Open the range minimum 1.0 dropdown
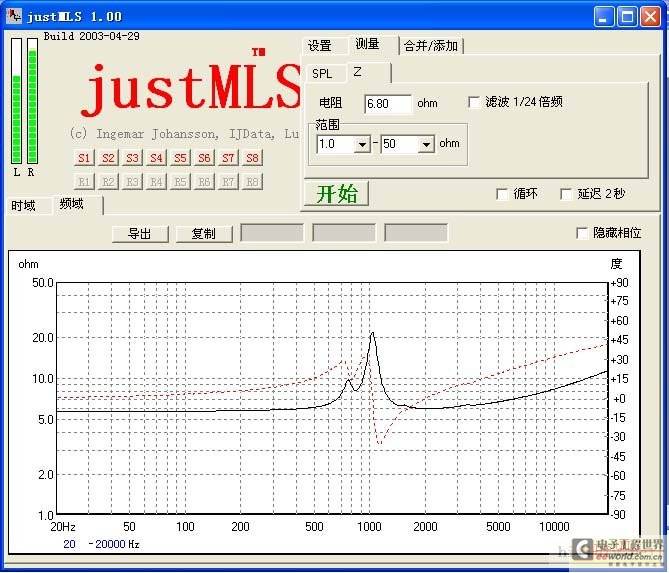Viewport: 669px width, 573px height. [x=362, y=145]
